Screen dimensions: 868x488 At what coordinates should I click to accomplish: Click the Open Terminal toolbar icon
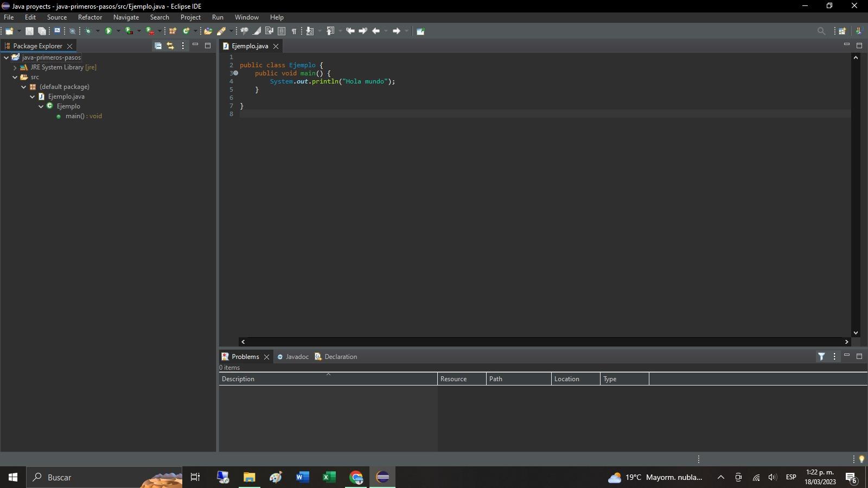point(57,31)
